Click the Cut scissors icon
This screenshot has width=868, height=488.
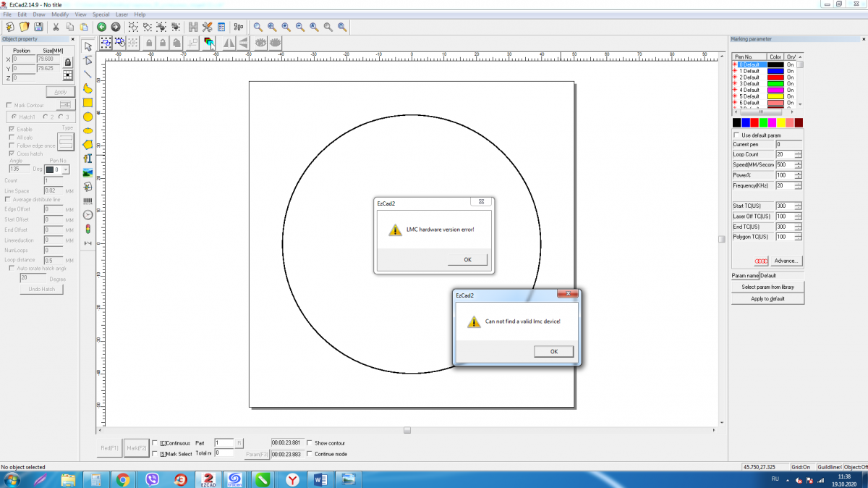(x=56, y=27)
